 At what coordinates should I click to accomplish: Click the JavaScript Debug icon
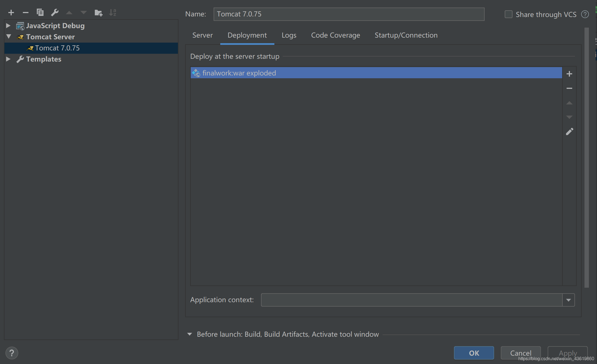pos(20,26)
